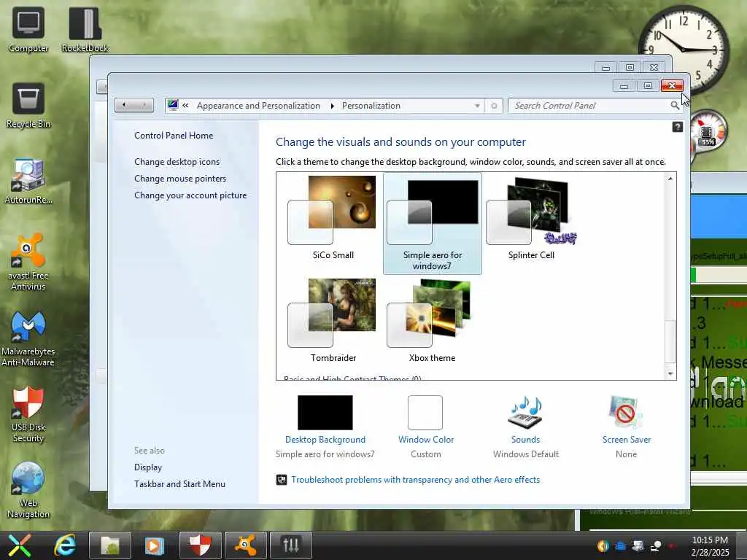Click the theme list scroll up arrow
Screen dimensions: 747x560
pos(670,179)
